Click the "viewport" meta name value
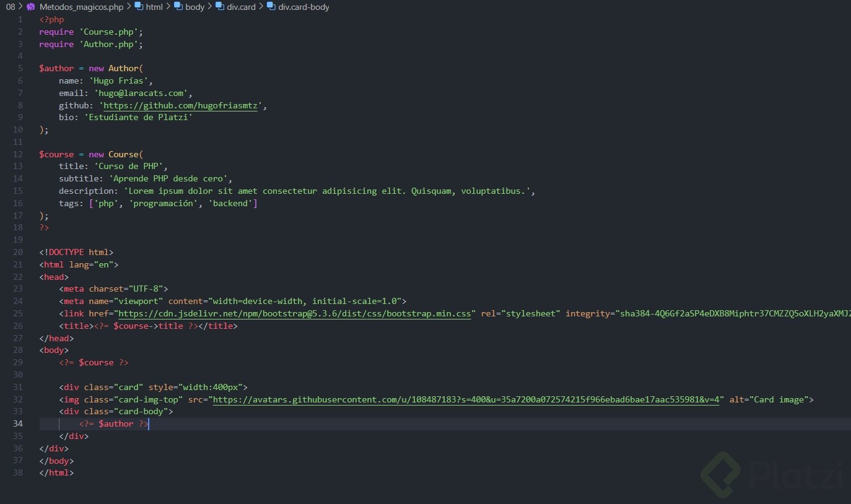 tap(138, 302)
